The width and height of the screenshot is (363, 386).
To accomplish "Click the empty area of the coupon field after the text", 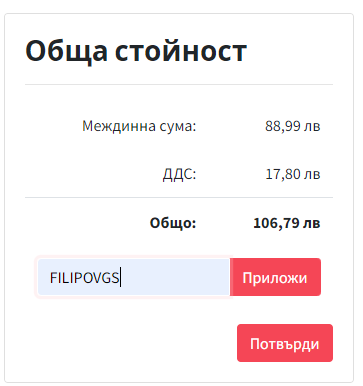I will pos(175,277).
